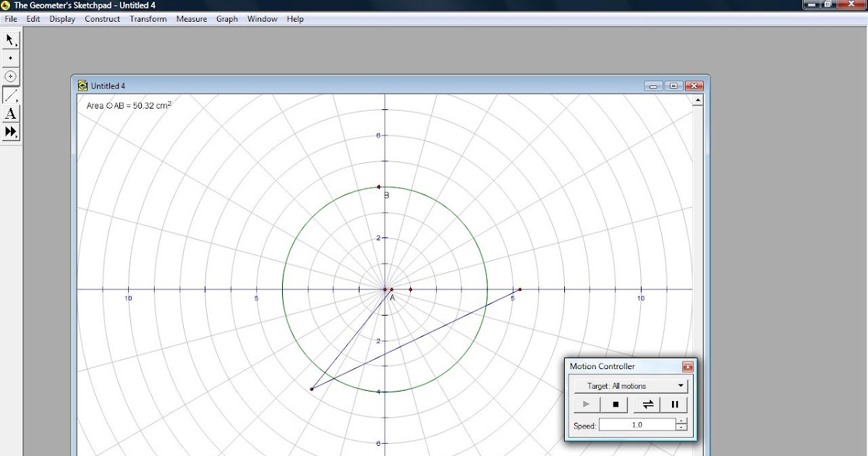Close the Untitled 4 document window

click(x=694, y=85)
